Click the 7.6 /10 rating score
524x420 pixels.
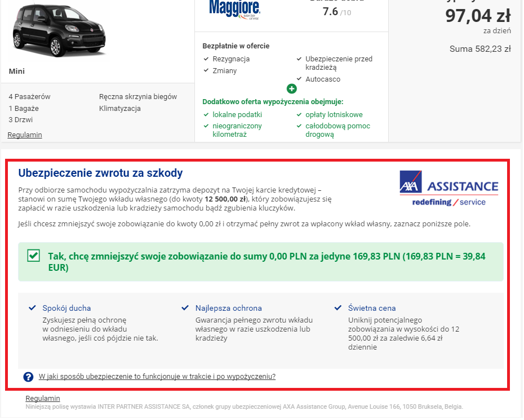(x=337, y=12)
